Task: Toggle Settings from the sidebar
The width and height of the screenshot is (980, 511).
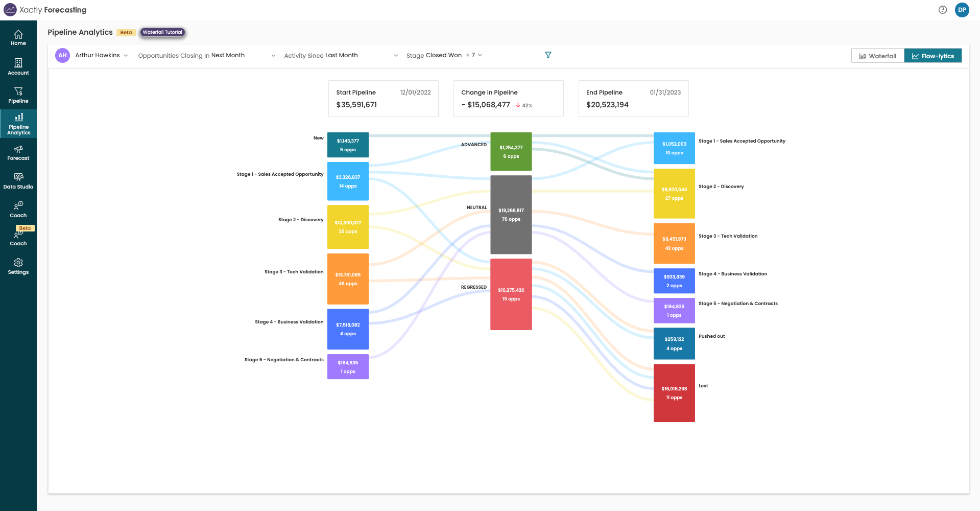Action: coord(18,266)
